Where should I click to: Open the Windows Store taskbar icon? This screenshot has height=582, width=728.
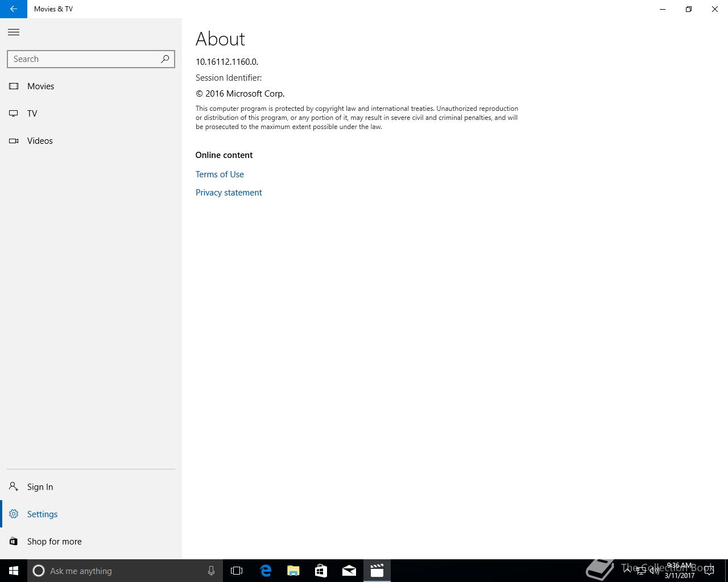[321, 571]
